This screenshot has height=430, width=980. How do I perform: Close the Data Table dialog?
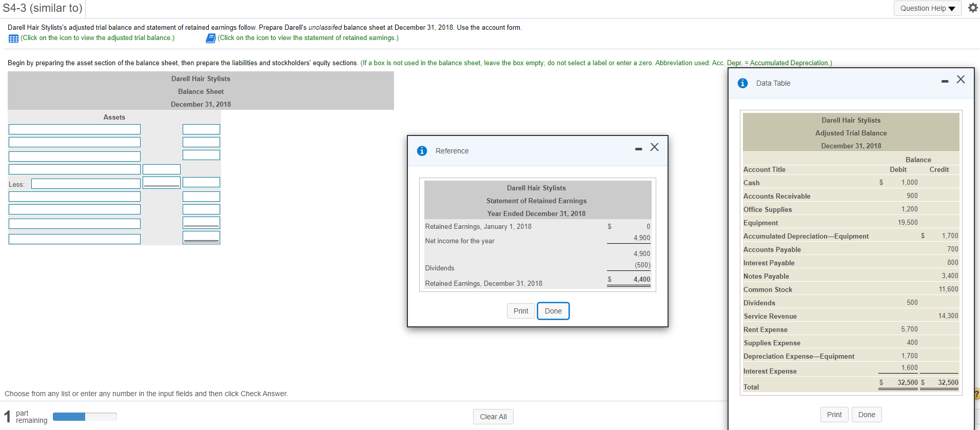pyautogui.click(x=961, y=80)
